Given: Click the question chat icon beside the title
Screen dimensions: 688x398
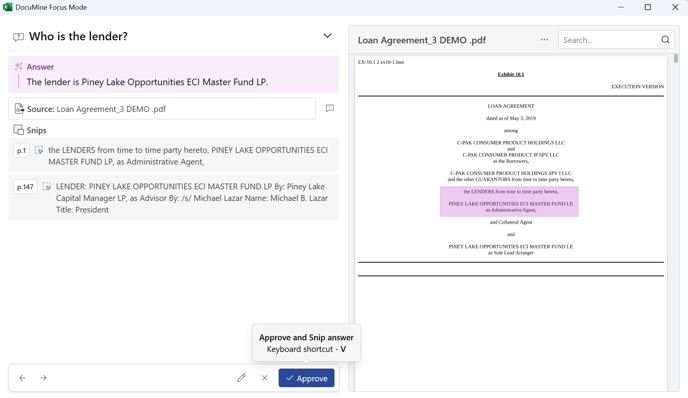Looking at the screenshot, I should coord(18,37).
